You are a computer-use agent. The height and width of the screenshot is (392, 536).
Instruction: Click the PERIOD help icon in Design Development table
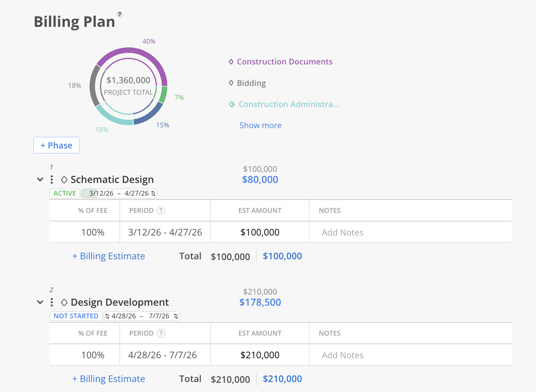(x=161, y=333)
